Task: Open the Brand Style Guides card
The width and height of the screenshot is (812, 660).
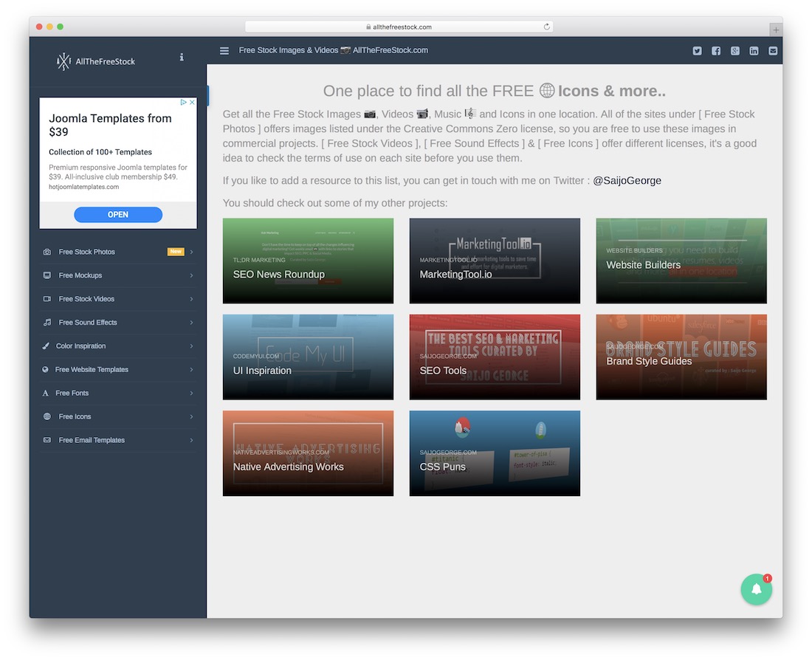Action: 681,357
